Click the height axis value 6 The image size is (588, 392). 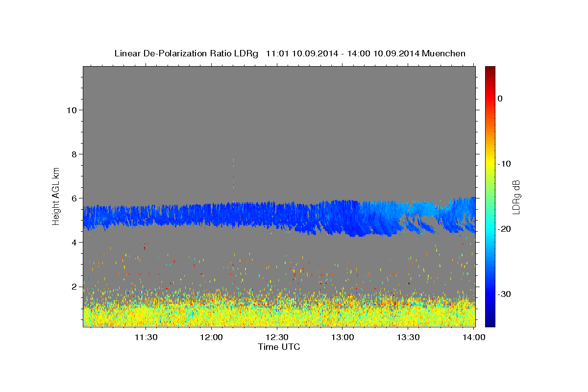[x=74, y=198]
